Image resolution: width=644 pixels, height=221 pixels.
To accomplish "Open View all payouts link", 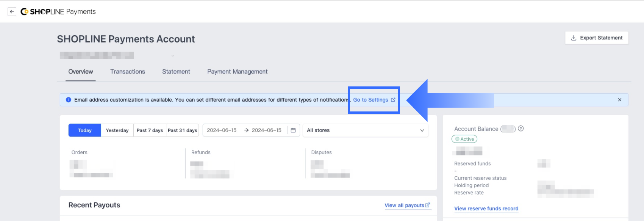I will tap(407, 205).
